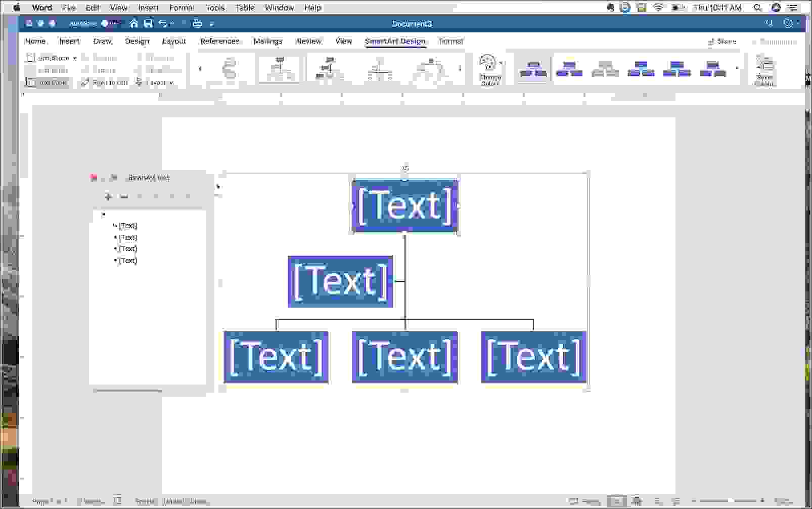Open the Change Colors dropdown
Image resolution: width=812 pixels, height=509 pixels.
tap(490, 71)
